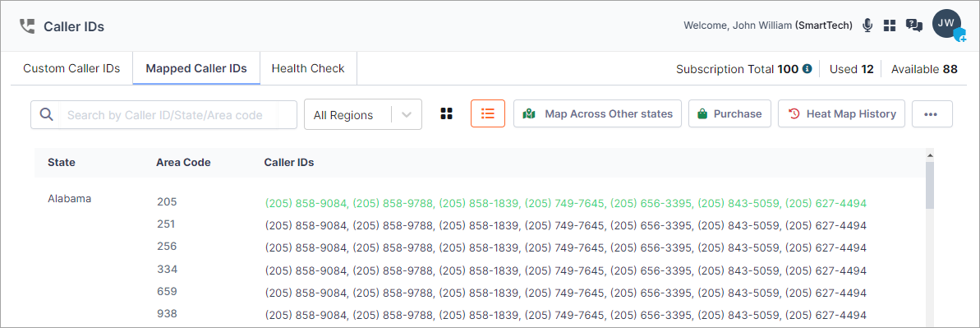
Task: Open the more options ellipsis menu
Action: click(932, 114)
